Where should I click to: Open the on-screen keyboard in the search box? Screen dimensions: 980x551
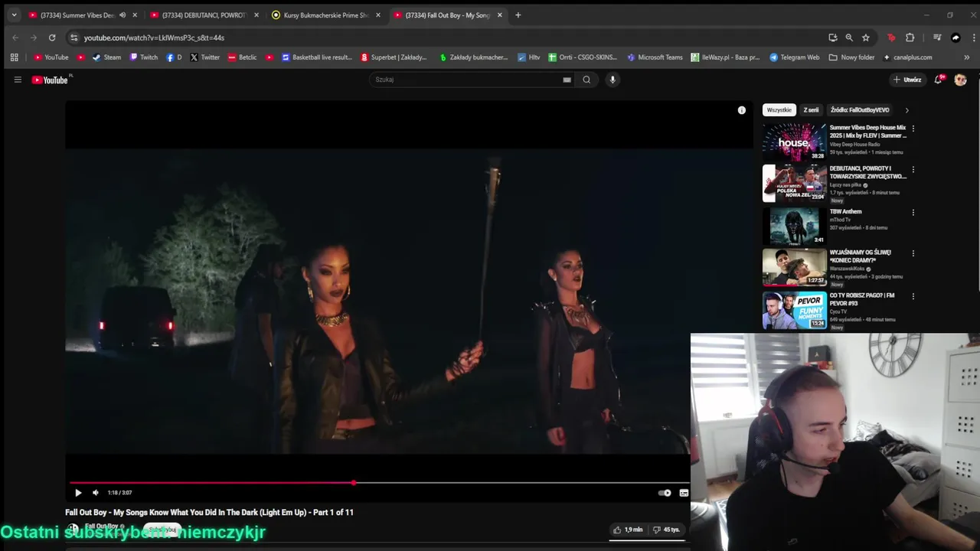point(567,80)
